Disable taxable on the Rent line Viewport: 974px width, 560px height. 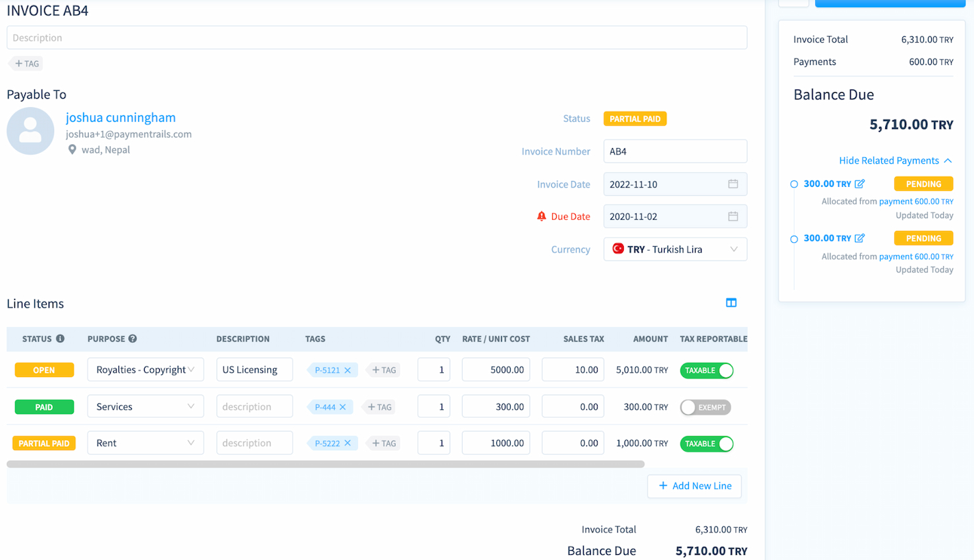[706, 444]
